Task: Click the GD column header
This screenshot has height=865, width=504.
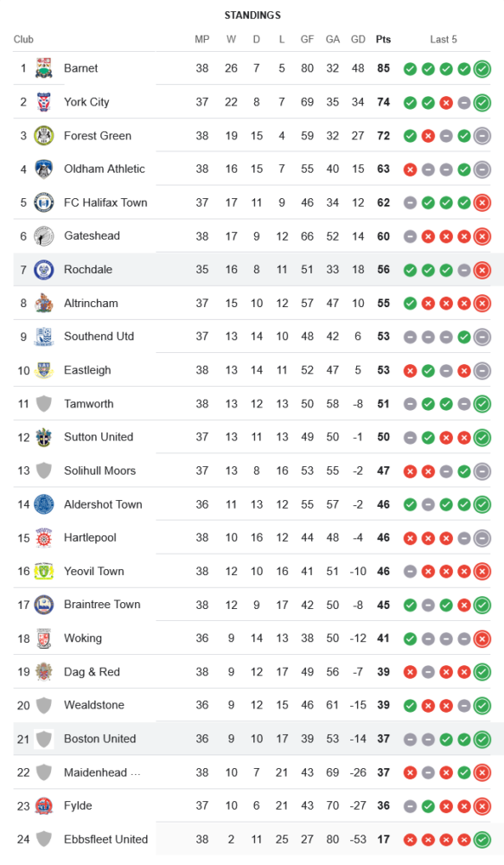Action: tap(358, 39)
